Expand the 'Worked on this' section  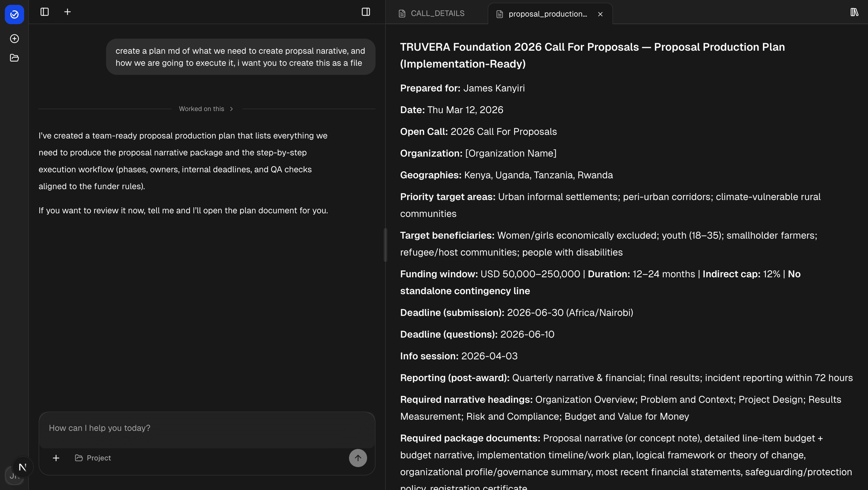[x=206, y=109]
